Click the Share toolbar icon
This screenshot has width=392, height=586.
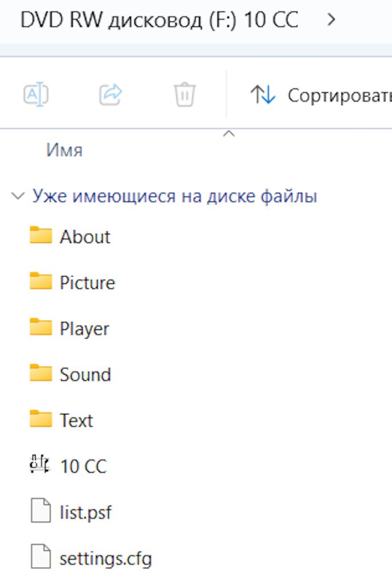pos(110,94)
